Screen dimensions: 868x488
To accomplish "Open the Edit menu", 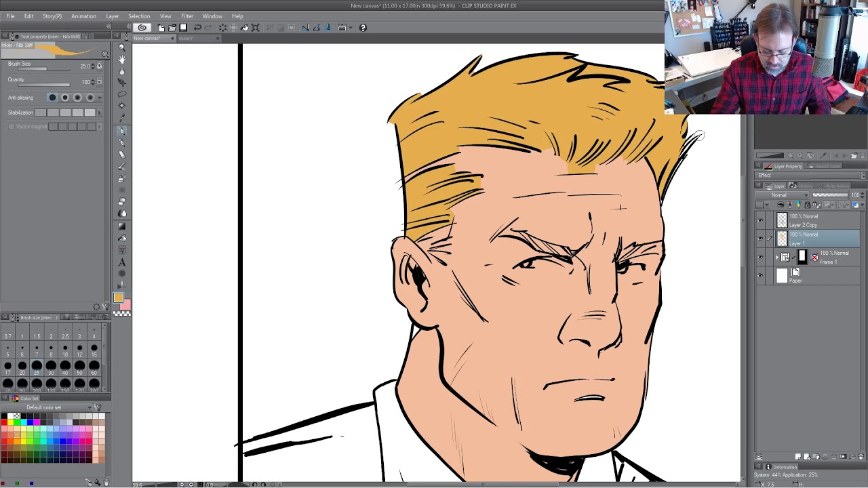I will coord(29,16).
